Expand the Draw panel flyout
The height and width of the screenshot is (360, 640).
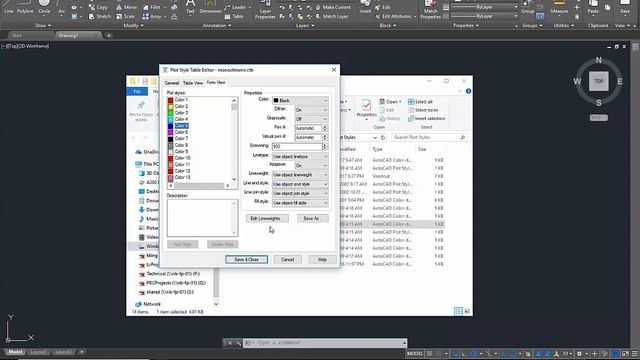click(x=43, y=25)
